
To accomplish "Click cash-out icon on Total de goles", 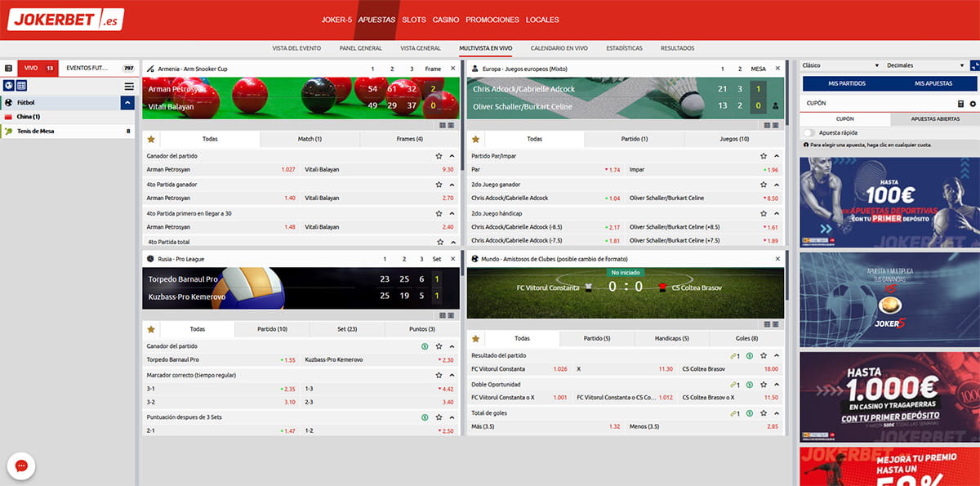I will point(749,412).
